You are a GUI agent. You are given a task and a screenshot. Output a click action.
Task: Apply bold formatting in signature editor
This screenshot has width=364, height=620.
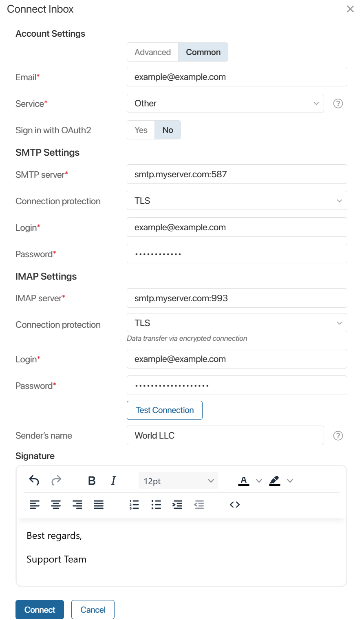pos(92,481)
